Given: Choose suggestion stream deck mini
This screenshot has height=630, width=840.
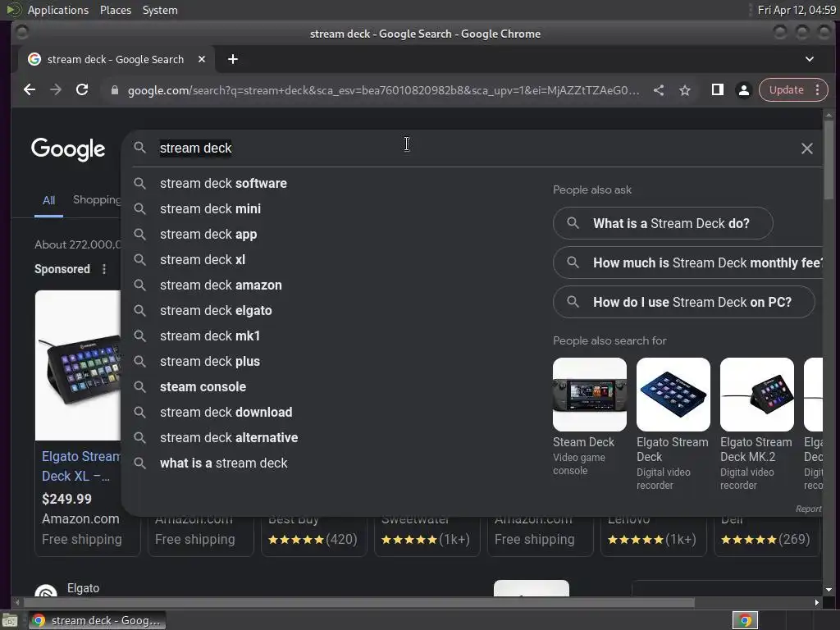Looking at the screenshot, I should [211, 209].
